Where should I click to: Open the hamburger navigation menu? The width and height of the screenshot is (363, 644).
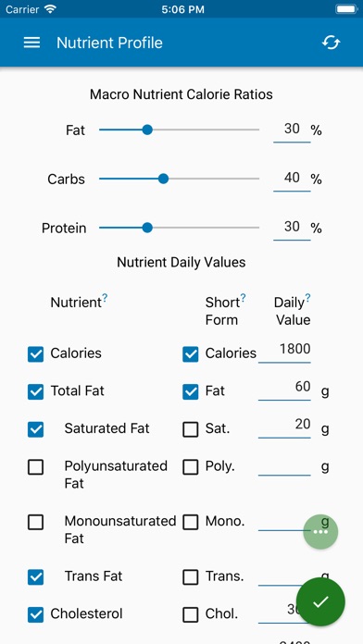coord(31,43)
